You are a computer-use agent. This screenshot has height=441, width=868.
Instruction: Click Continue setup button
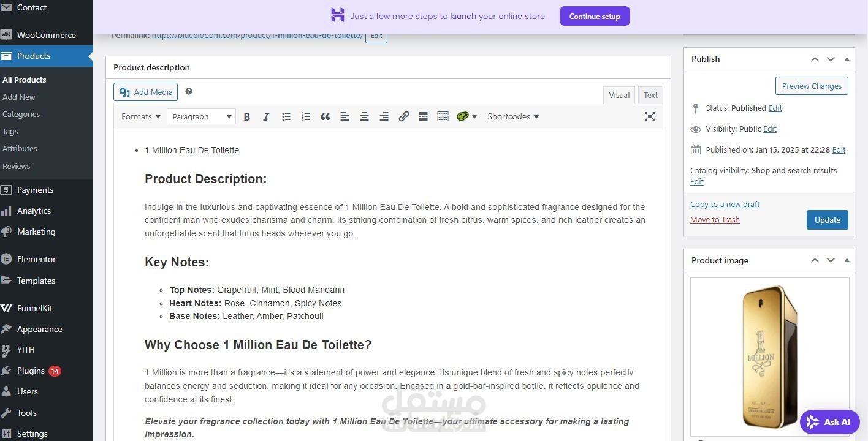coord(595,16)
